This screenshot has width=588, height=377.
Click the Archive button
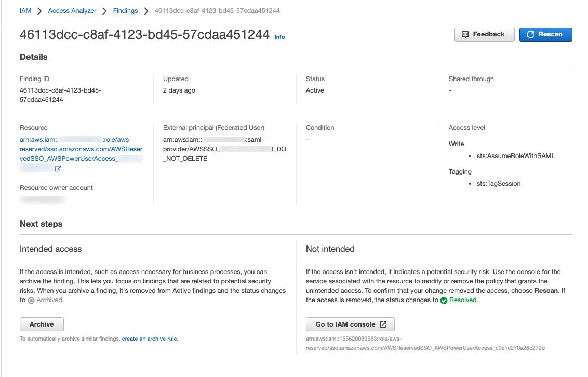pos(42,324)
